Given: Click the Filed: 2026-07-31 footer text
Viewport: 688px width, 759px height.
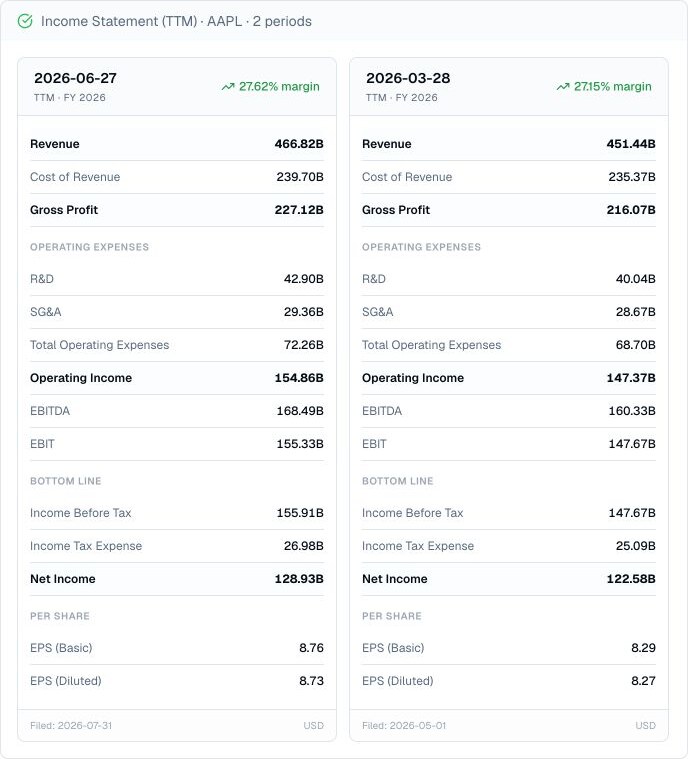Looking at the screenshot, I should click(x=71, y=726).
